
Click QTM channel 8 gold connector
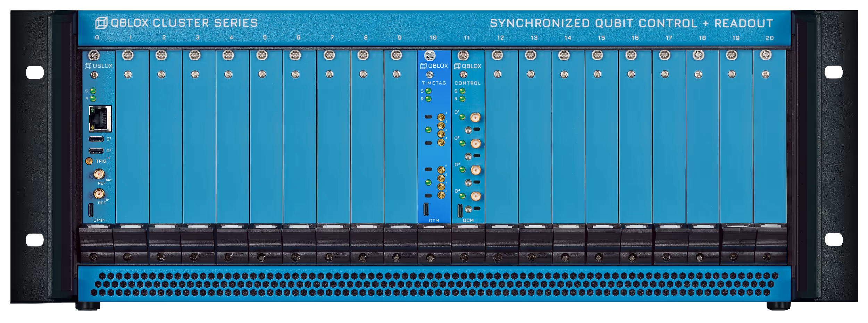[441, 195]
